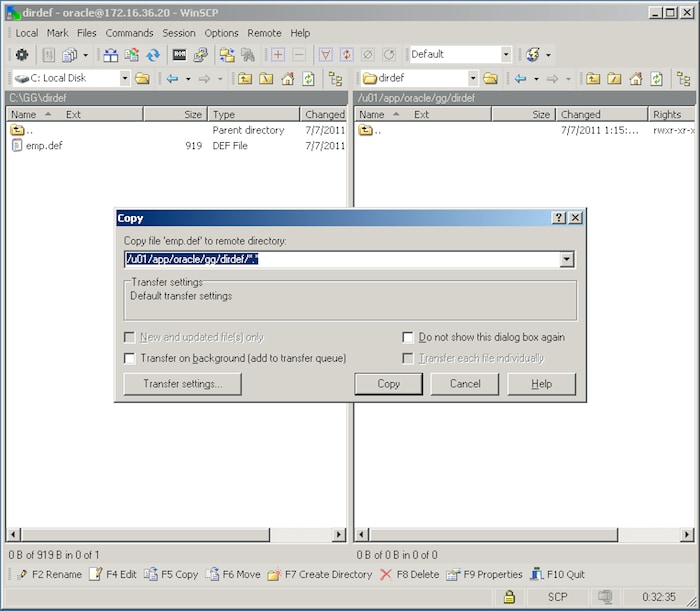Click the Synchronize toolbar icon

(132, 55)
